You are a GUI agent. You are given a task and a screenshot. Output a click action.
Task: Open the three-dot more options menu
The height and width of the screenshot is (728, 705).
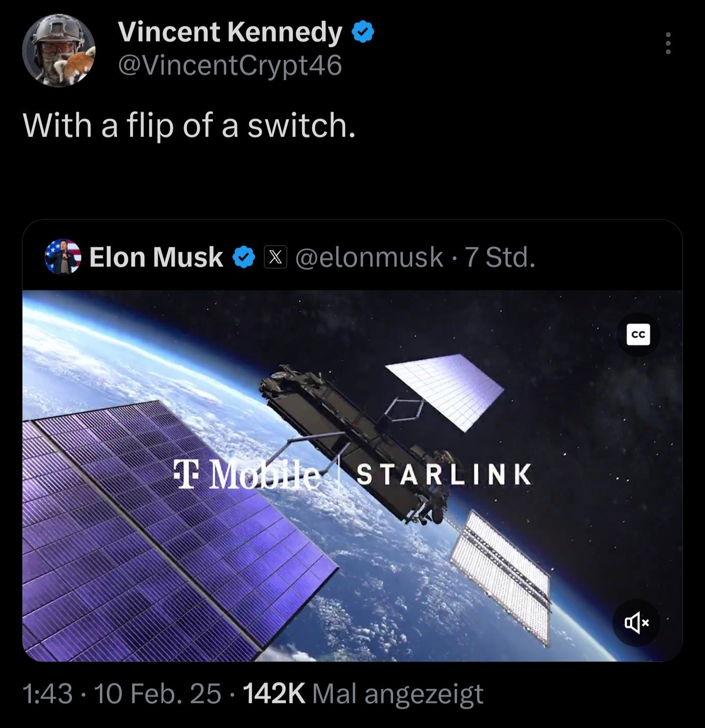668,44
